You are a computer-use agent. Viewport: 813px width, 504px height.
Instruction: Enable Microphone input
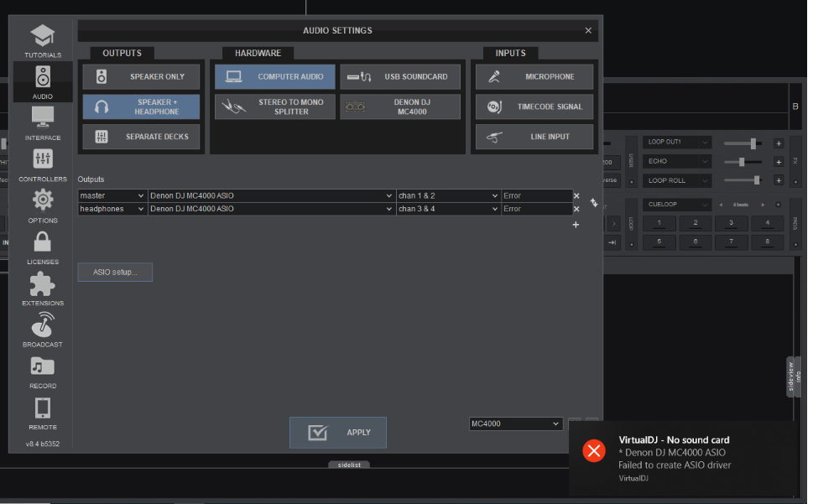(x=534, y=76)
